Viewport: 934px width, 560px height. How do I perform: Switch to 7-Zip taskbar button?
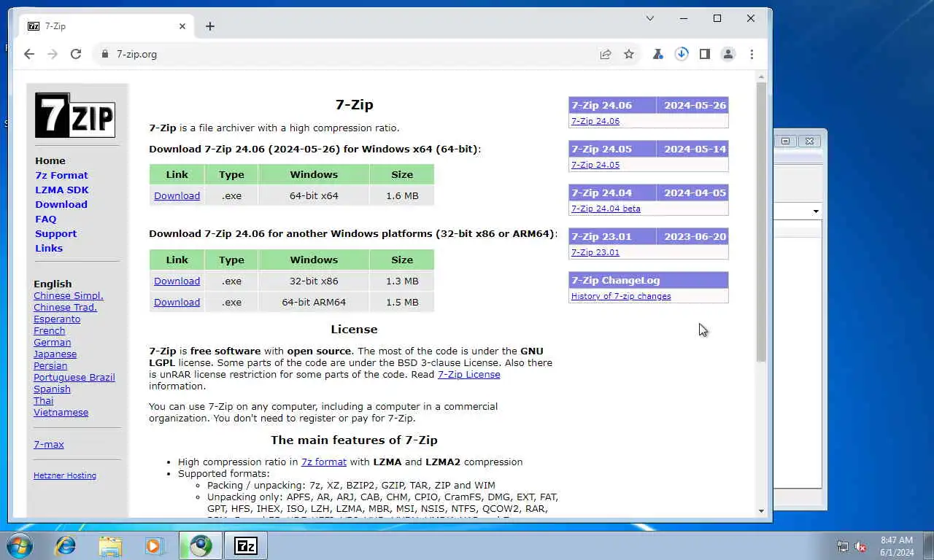246,545
